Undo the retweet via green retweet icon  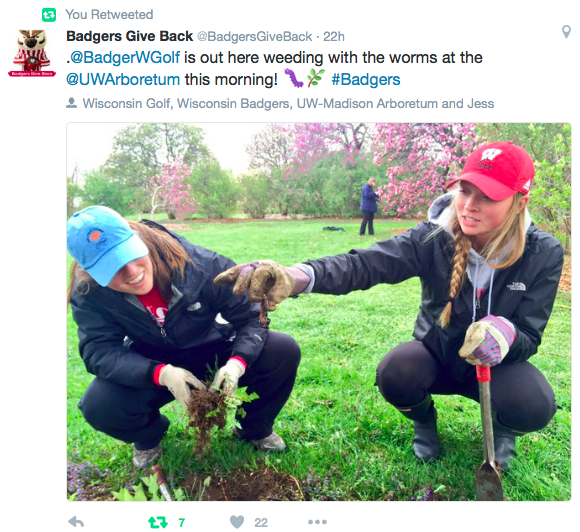158,522
